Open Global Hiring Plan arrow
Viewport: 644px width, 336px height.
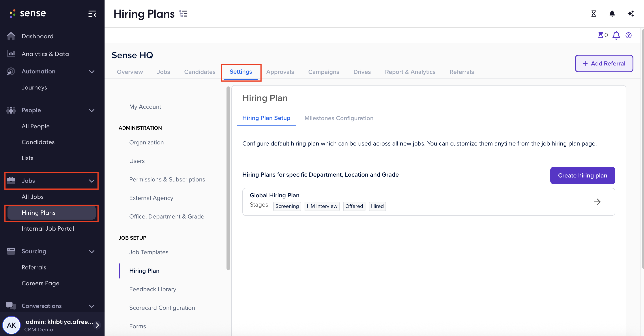[597, 202]
